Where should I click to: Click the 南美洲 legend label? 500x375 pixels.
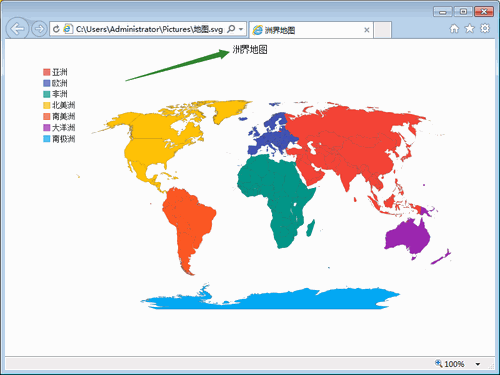64,116
